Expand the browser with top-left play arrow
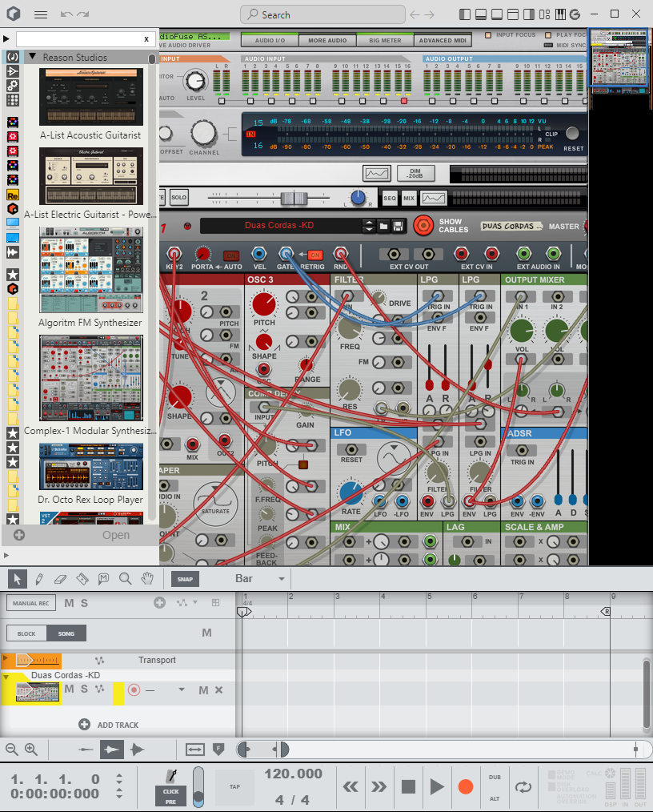653x812 pixels. tap(6, 38)
